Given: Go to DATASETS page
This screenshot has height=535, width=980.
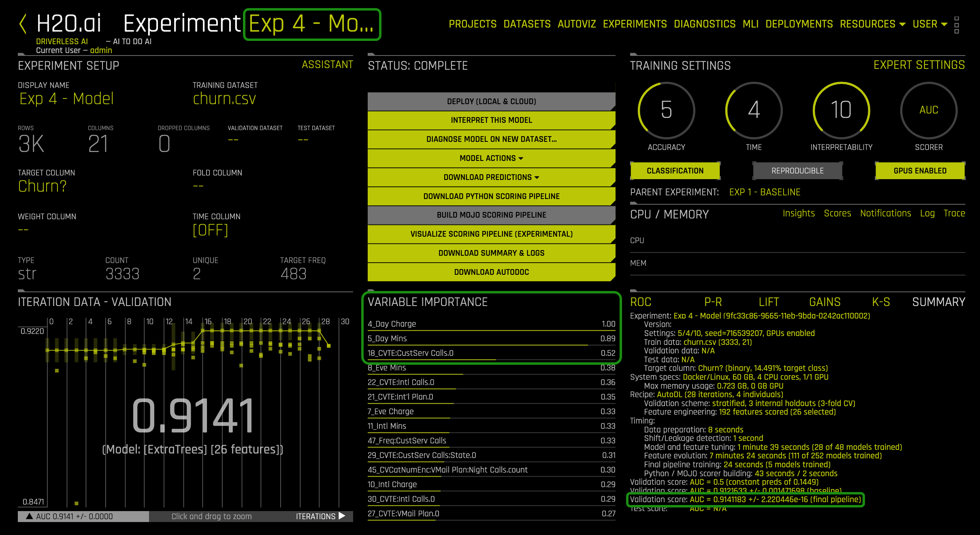Looking at the screenshot, I should [x=527, y=24].
